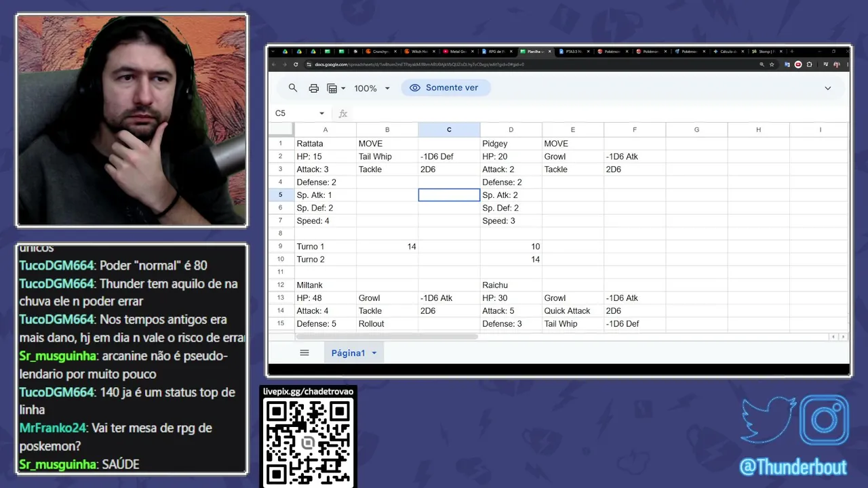868x488 pixels.
Task: Select the Turno 1 cell
Action: click(325, 247)
